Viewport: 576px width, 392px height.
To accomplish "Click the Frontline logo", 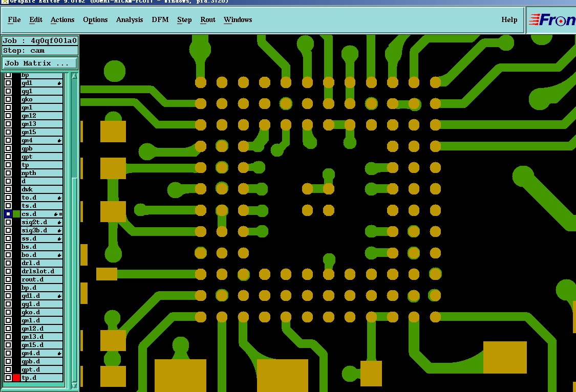I will (x=552, y=20).
